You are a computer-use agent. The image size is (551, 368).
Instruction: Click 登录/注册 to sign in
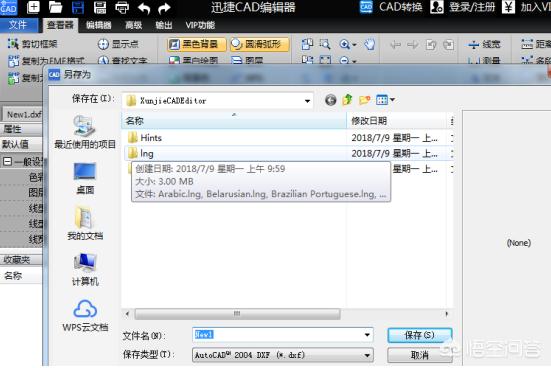click(462, 7)
